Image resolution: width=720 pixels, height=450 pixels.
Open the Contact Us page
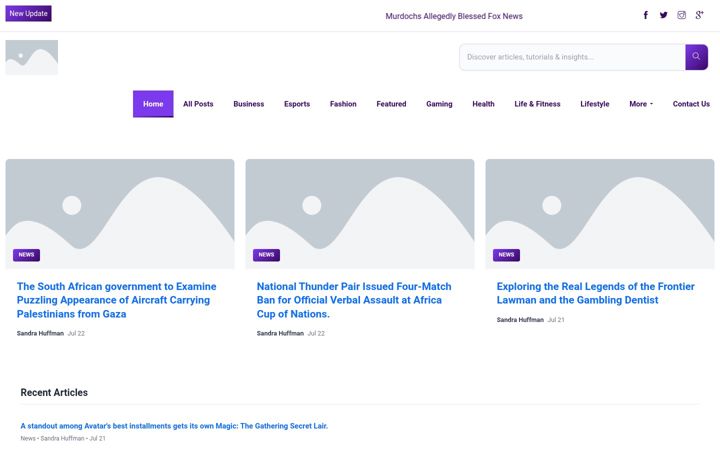(x=691, y=104)
